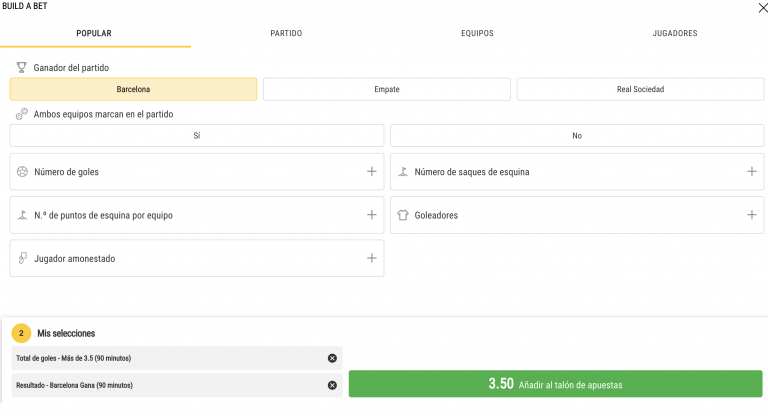This screenshot has height=416, width=768.
Task: Click the Total de goles - Más de 3.5 text
Action: 73,358
